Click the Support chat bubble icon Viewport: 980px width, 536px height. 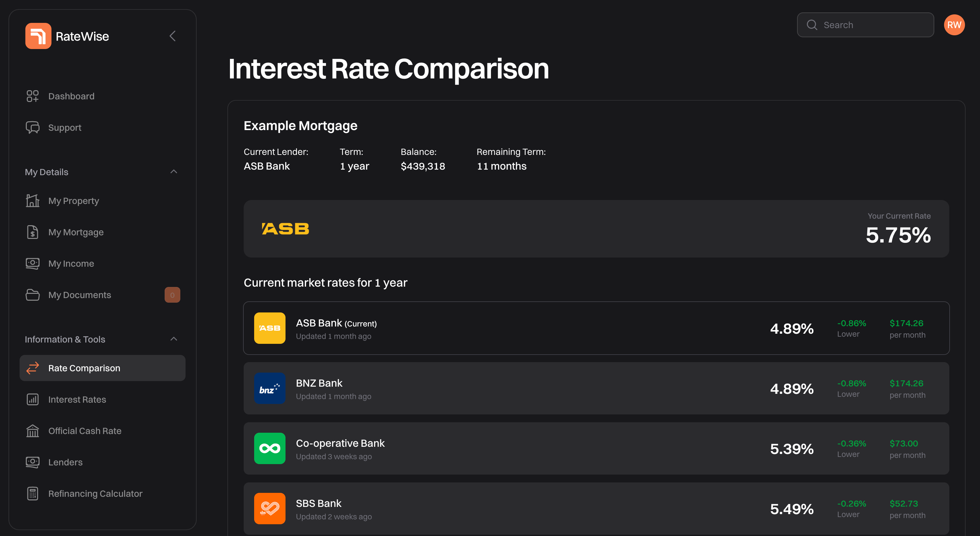tap(32, 127)
